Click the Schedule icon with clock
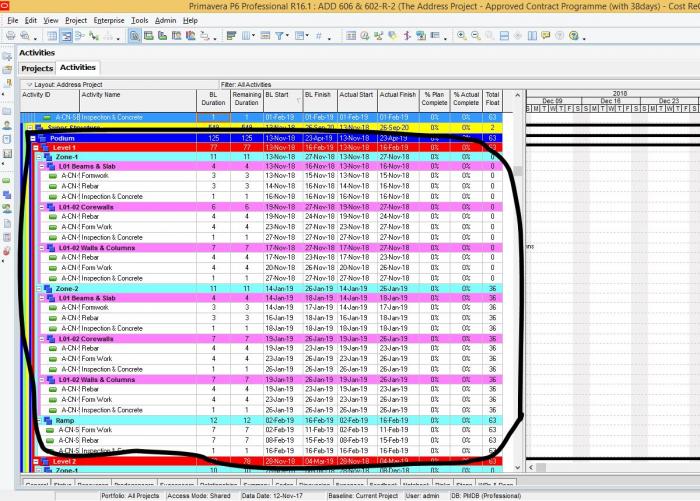Screen dimensions: 700x501 pyautogui.click(x=365, y=36)
